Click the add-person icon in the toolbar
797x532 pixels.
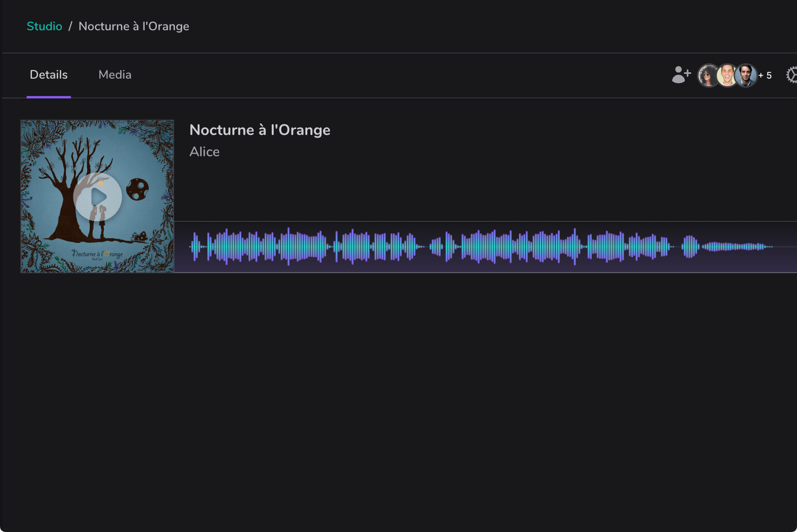coord(681,75)
